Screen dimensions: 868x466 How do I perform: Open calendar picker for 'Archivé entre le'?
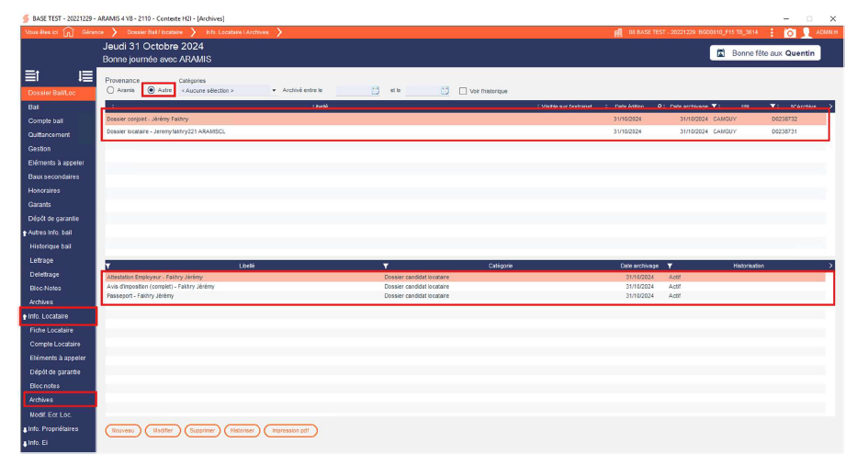(375, 90)
